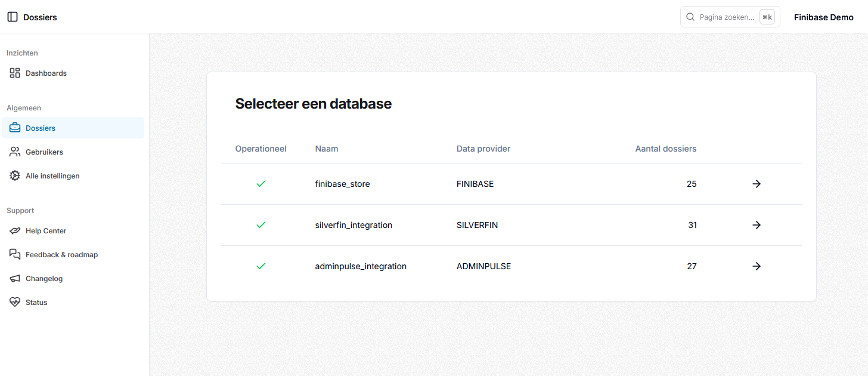
Task: Click the Inzichten section label
Action: tap(22, 53)
